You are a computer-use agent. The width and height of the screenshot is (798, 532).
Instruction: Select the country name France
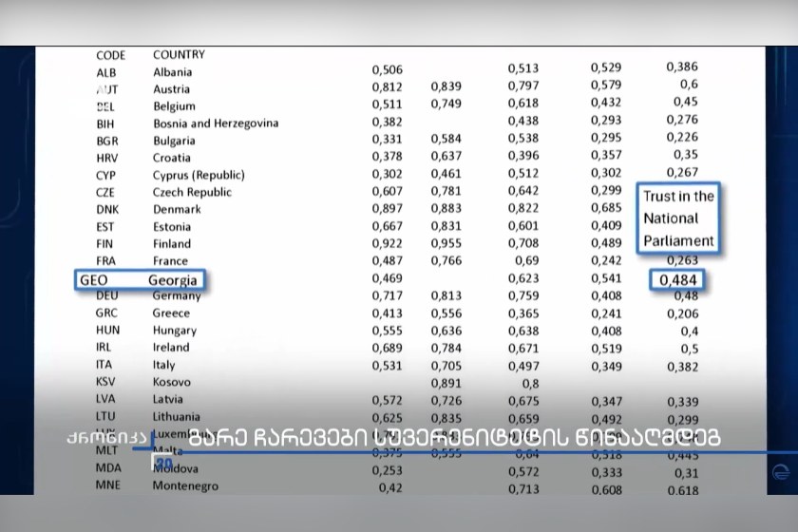pos(170,261)
